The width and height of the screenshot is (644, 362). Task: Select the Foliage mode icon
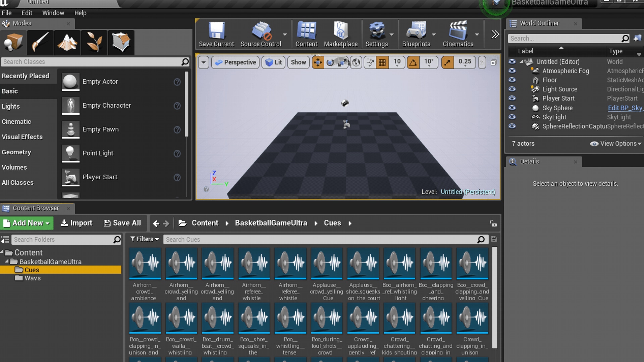click(94, 42)
